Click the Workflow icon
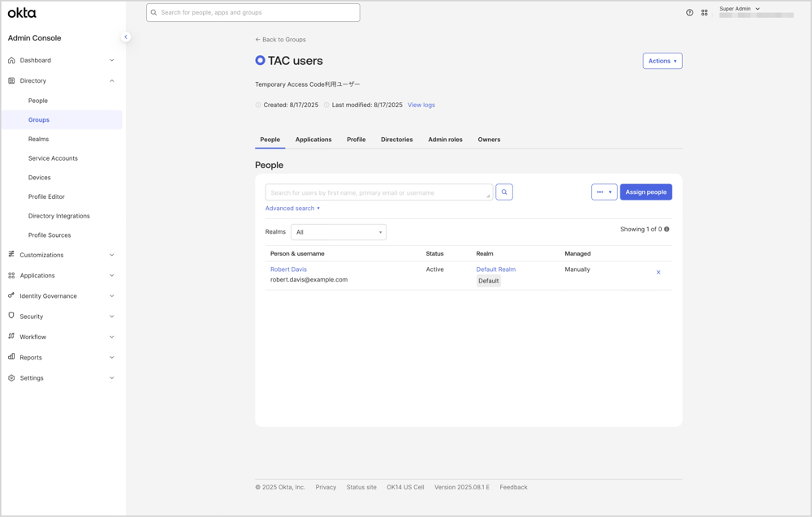The height and width of the screenshot is (517, 812). pos(11,336)
